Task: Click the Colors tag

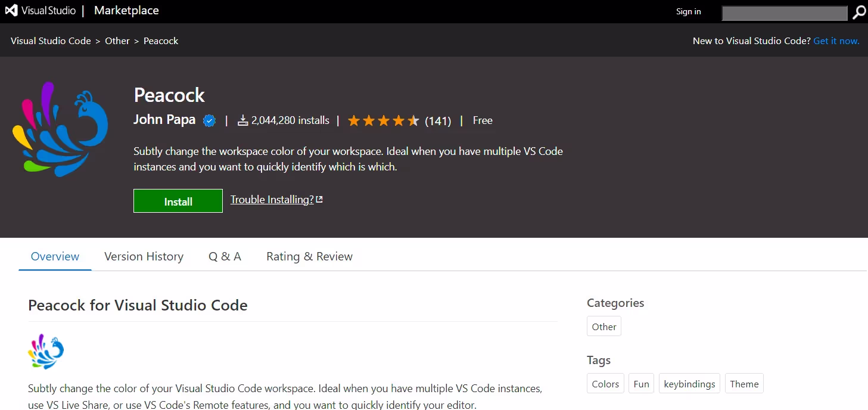Action: (x=605, y=384)
